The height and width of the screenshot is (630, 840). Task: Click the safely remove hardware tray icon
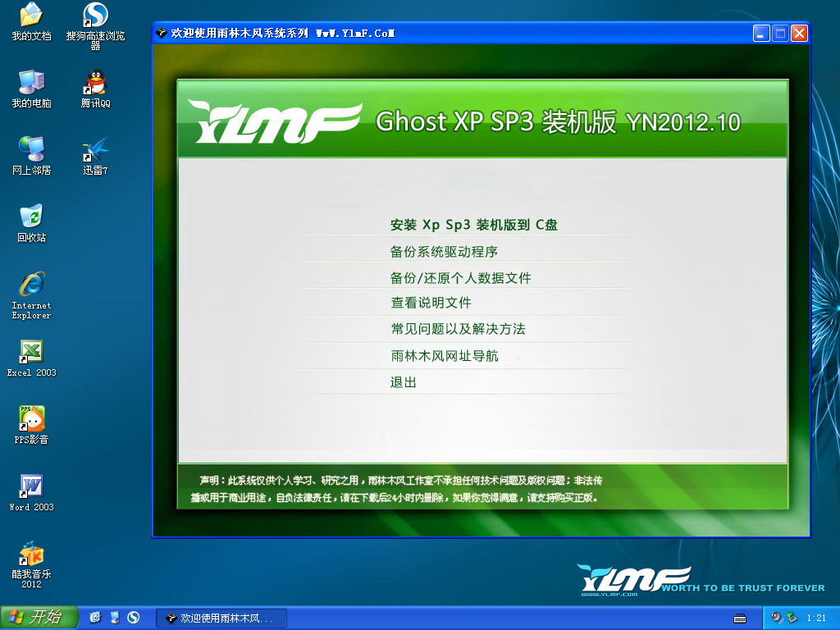coord(791,618)
